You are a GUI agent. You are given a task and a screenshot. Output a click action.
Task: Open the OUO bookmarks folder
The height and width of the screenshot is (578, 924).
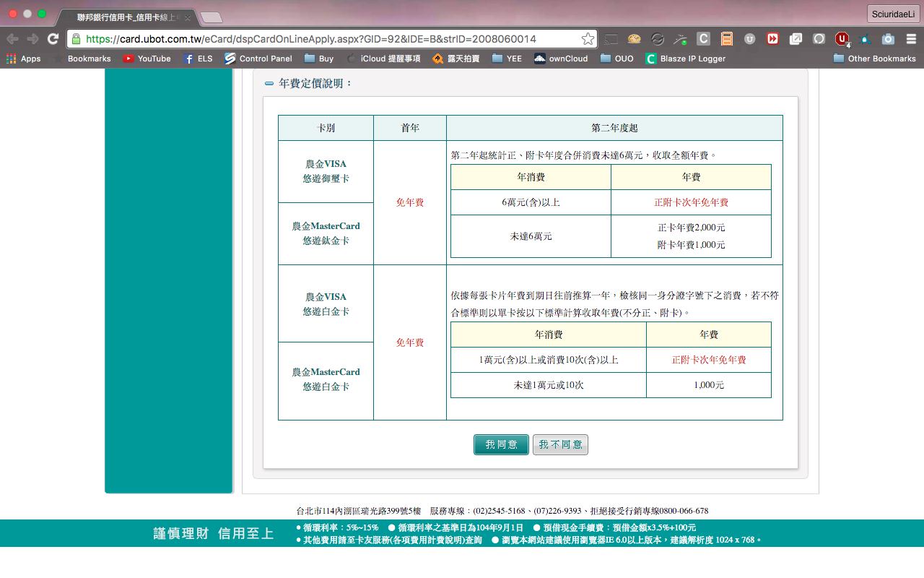(x=617, y=59)
